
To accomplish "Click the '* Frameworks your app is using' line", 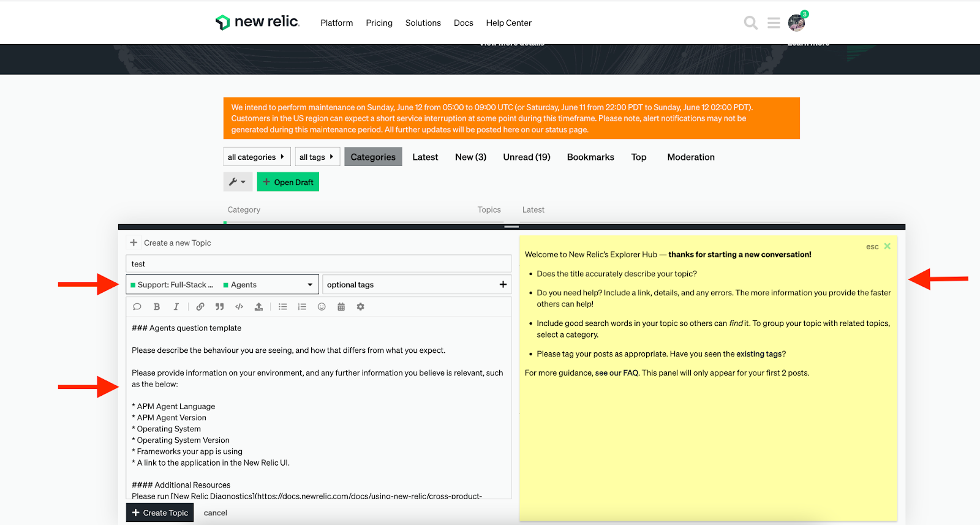I will (187, 451).
